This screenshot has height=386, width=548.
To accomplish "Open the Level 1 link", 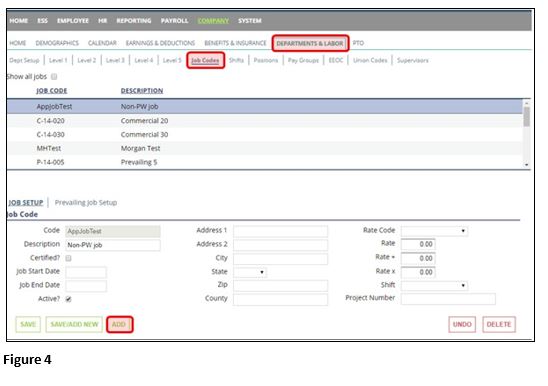I will [x=58, y=60].
